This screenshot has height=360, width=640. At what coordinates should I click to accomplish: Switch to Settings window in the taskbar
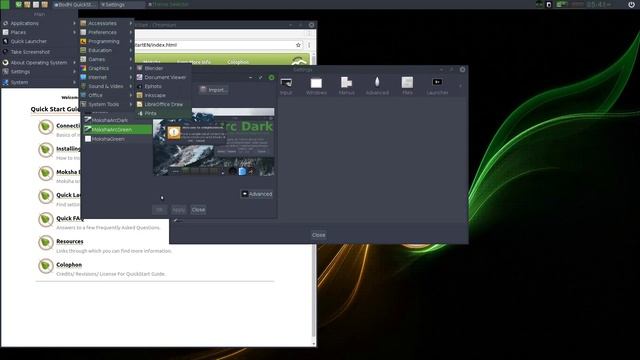tap(121, 4)
